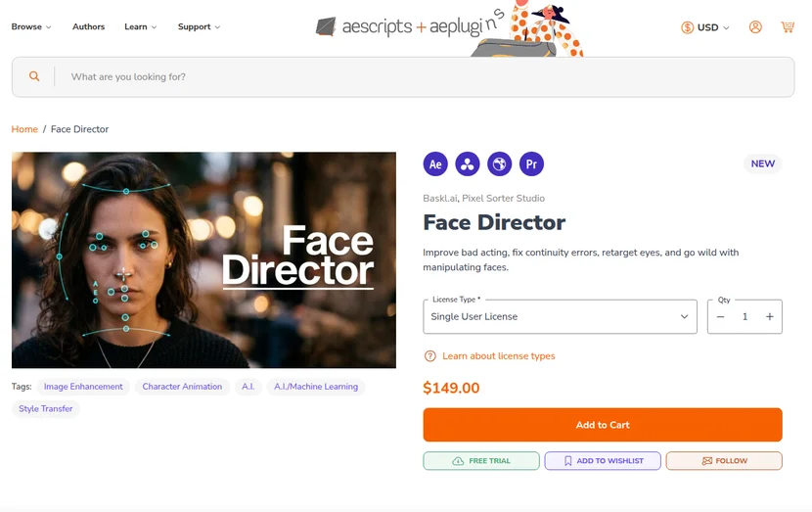Click the Pixel Sorter Studio author link

click(x=504, y=199)
